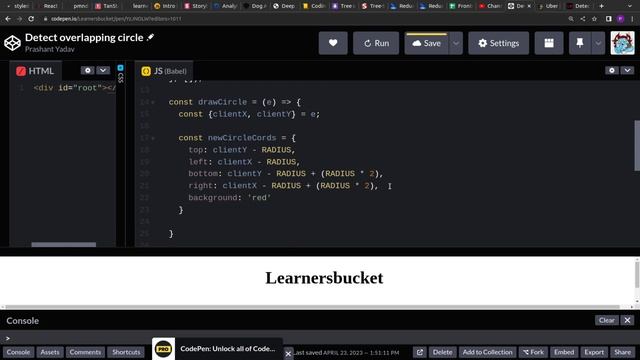This screenshot has height=360, width=640.
Task: Expand pin options dropdown arrow
Action: click(x=598, y=43)
